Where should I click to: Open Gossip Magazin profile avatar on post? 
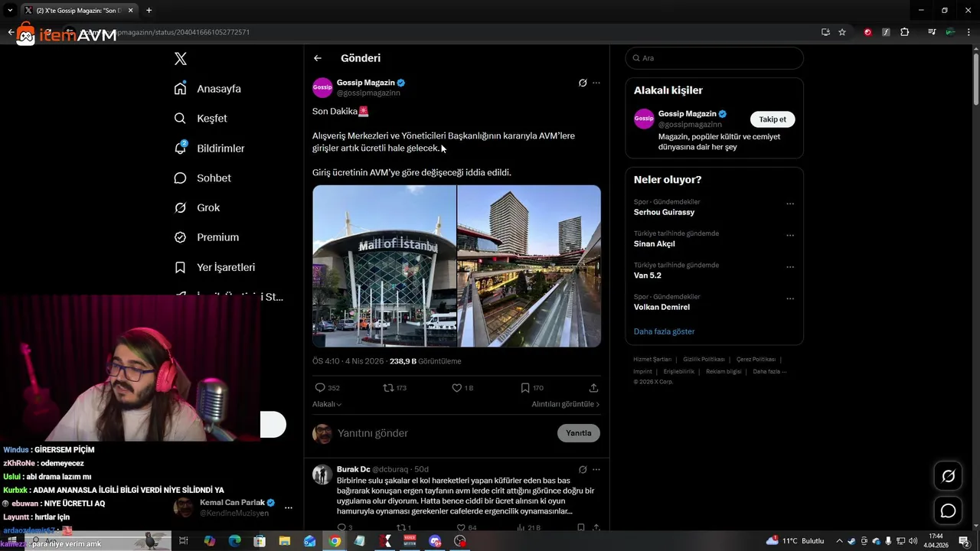click(x=322, y=87)
